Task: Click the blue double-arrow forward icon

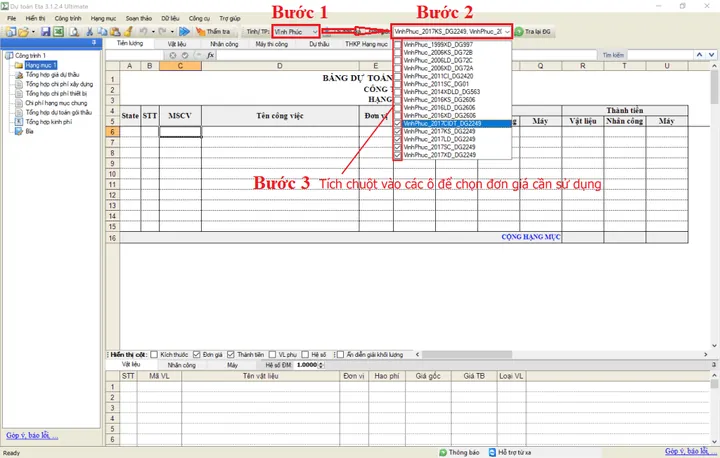Action: pos(185,32)
